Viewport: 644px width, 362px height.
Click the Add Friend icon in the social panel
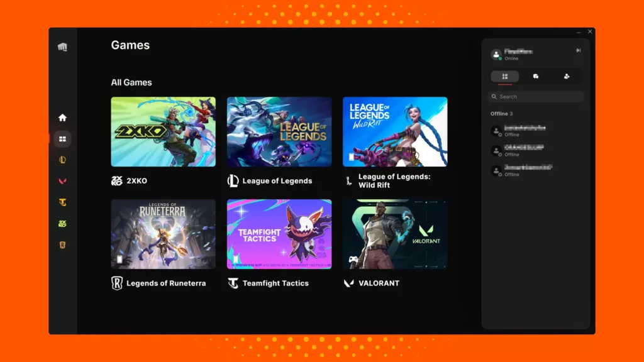(x=567, y=76)
